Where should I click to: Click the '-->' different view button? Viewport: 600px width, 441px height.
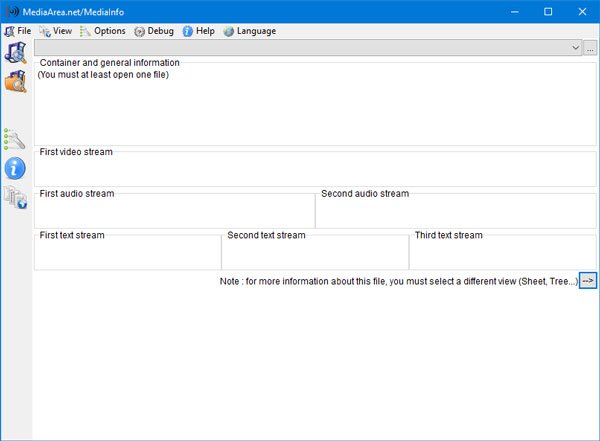click(588, 281)
